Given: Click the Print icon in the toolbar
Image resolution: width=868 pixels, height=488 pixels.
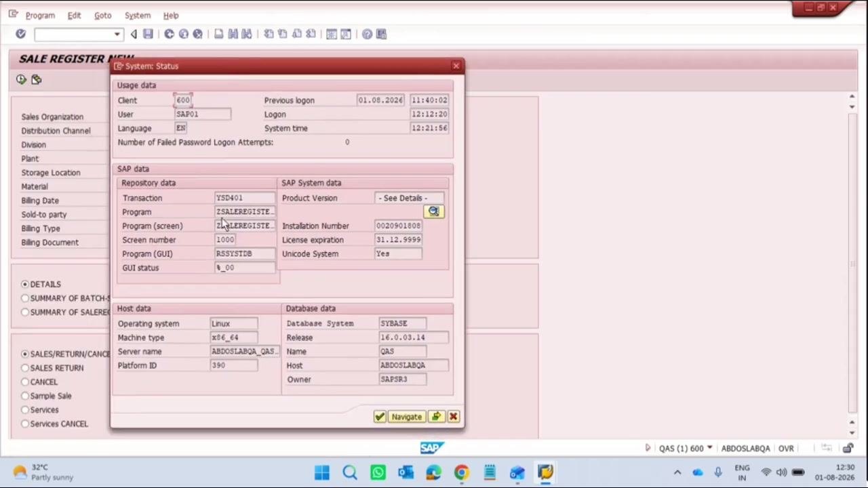Looking at the screenshot, I should point(218,34).
